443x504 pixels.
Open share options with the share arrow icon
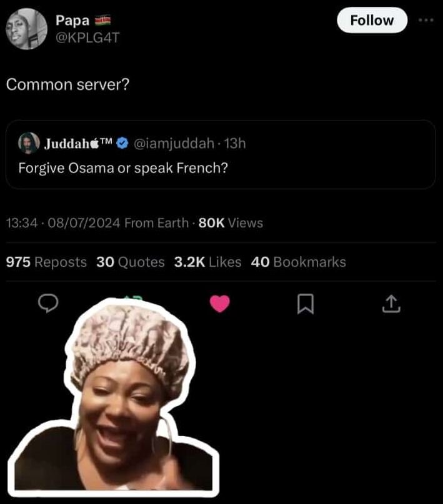(391, 303)
